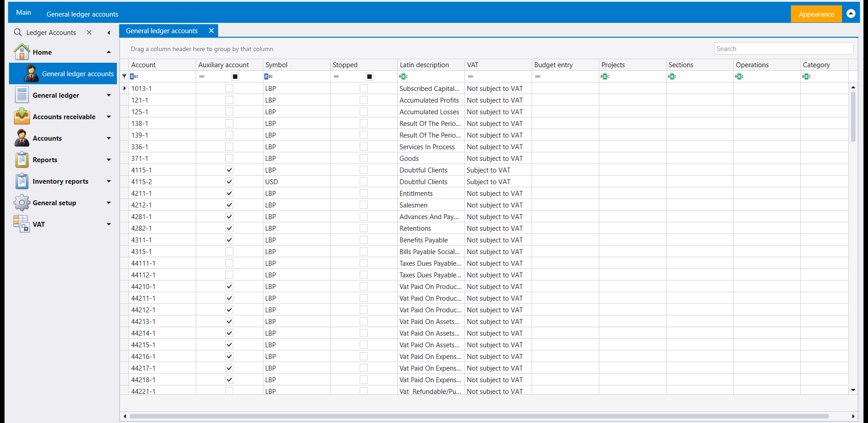This screenshot has height=423, width=868.
Task: Open the Main menu tab
Action: tap(24, 13)
